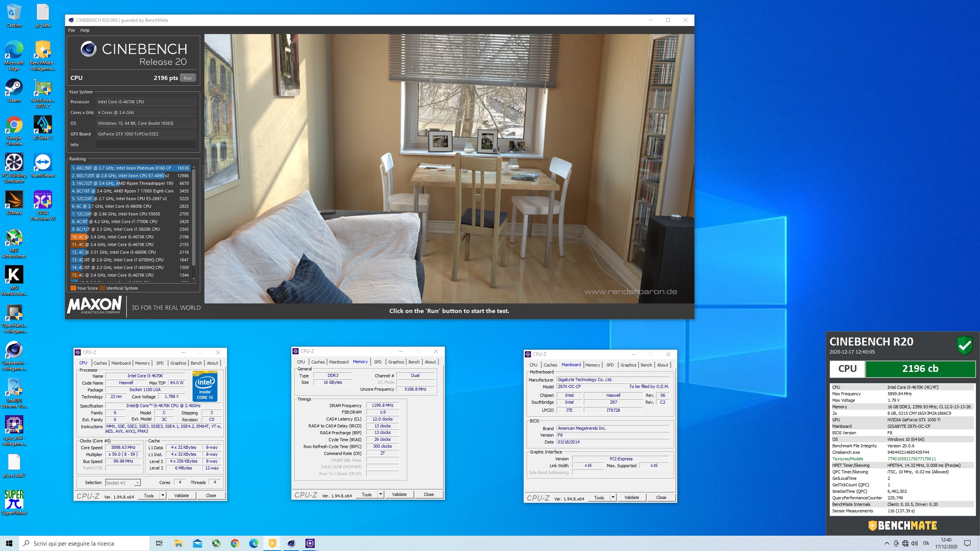
Task: Open MSI Afterburner desktop icon
Action: (x=14, y=243)
